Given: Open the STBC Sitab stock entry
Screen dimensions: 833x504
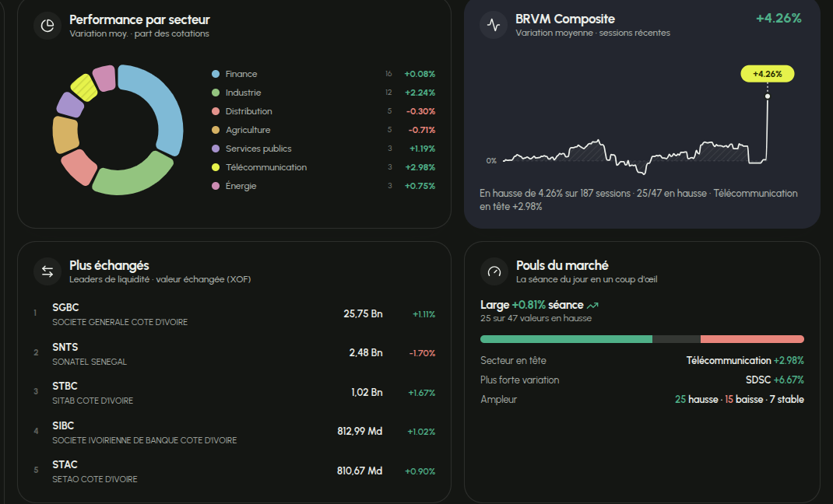Looking at the screenshot, I should (x=234, y=393).
